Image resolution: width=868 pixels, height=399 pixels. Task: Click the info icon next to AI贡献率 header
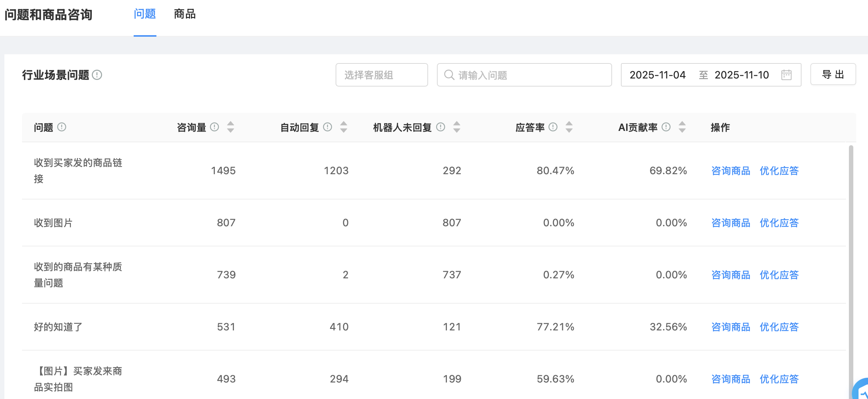pyautogui.click(x=666, y=127)
